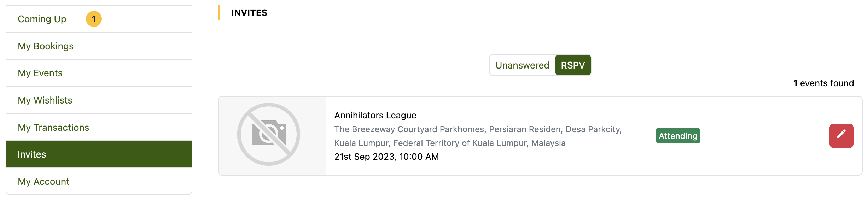This screenshot has height=200, width=868.
Task: Click the '1 events found' counter text
Action: [823, 83]
